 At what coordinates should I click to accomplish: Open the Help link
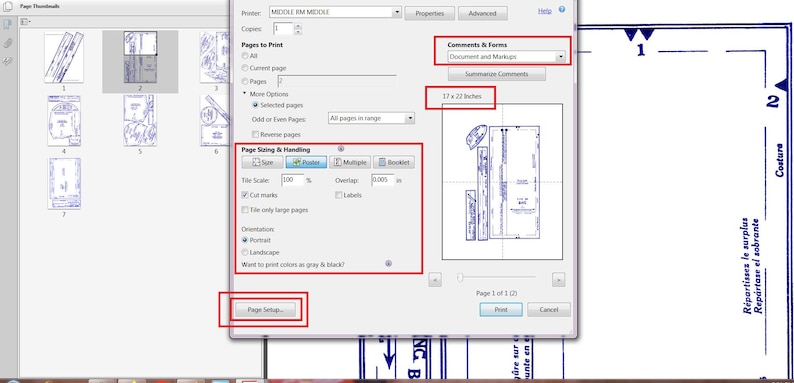click(x=545, y=11)
